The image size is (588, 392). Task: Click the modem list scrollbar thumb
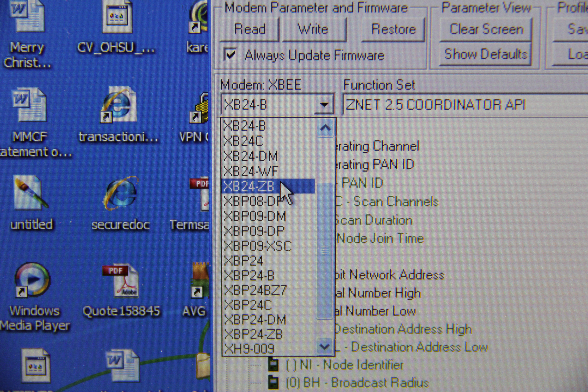[325, 251]
